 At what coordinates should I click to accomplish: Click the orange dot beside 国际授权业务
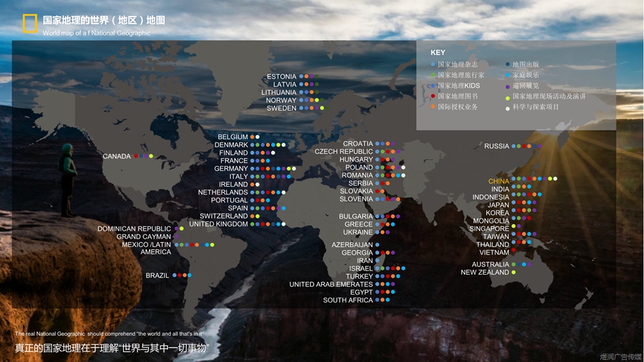[433, 107]
